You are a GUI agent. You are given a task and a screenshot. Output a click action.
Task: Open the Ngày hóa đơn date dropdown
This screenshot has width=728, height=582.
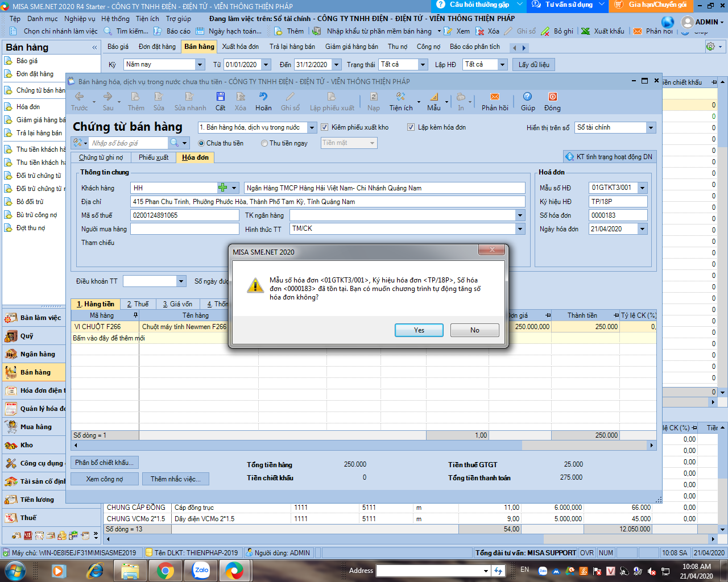[x=642, y=229]
